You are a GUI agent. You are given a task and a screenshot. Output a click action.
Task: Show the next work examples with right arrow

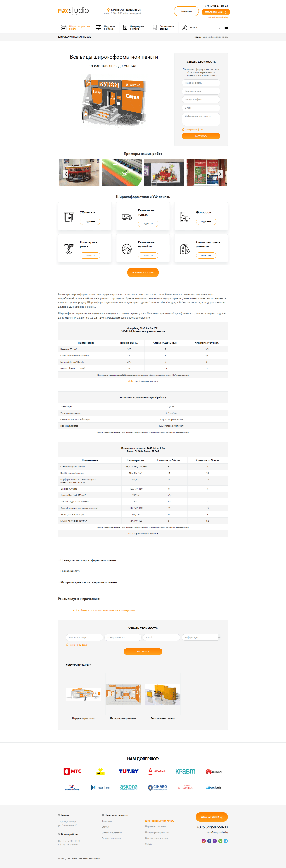(220, 174)
